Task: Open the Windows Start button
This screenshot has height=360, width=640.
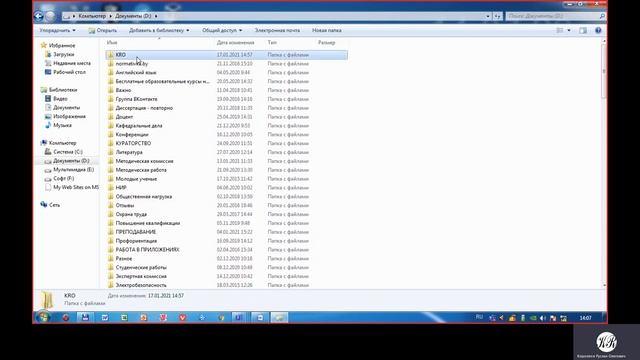Action: [43, 317]
